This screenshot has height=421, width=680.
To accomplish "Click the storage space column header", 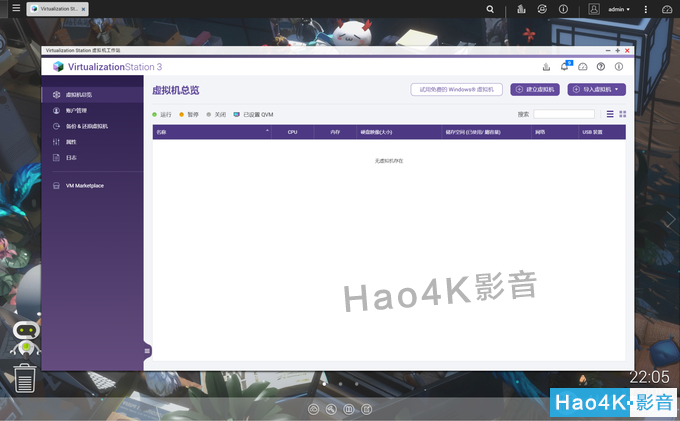I will coord(486,132).
